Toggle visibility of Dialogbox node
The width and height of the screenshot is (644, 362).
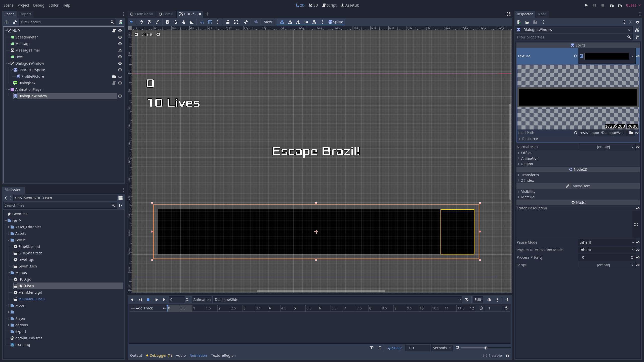[120, 83]
